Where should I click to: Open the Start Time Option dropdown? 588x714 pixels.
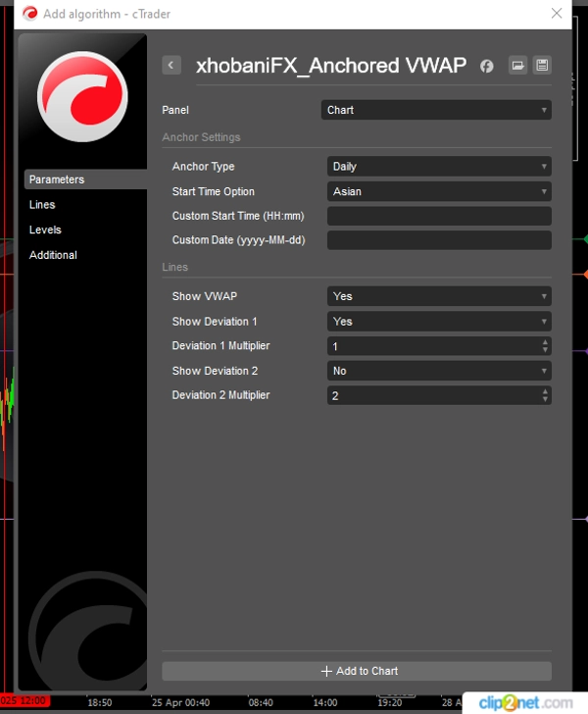point(439,191)
